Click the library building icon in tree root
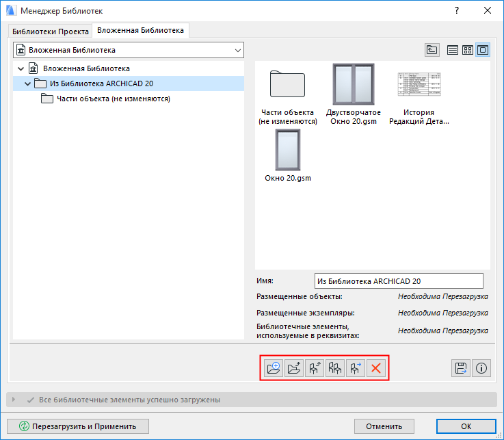The image size is (504, 440). coord(33,68)
